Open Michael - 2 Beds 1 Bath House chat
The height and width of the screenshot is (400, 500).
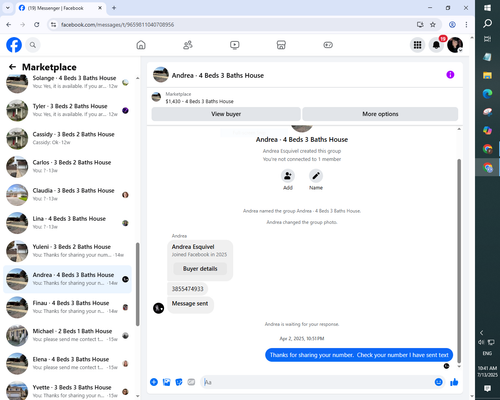tap(67, 335)
